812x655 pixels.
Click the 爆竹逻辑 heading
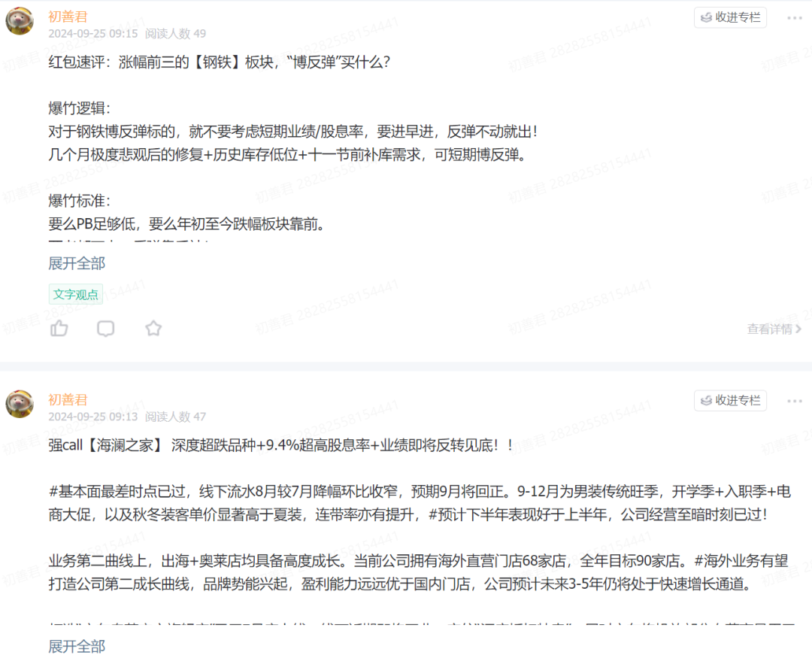coord(79,108)
